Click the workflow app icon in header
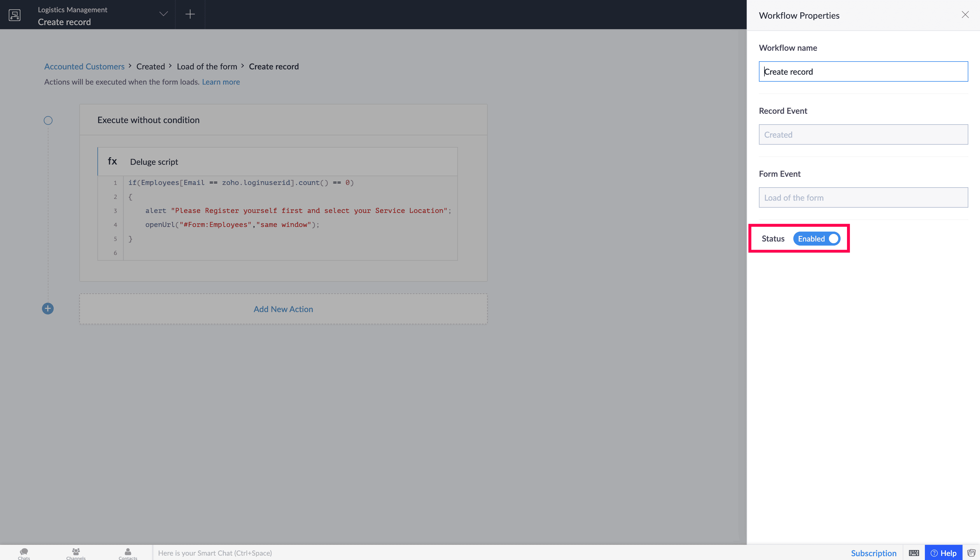This screenshot has height=560, width=980. pos(15,15)
